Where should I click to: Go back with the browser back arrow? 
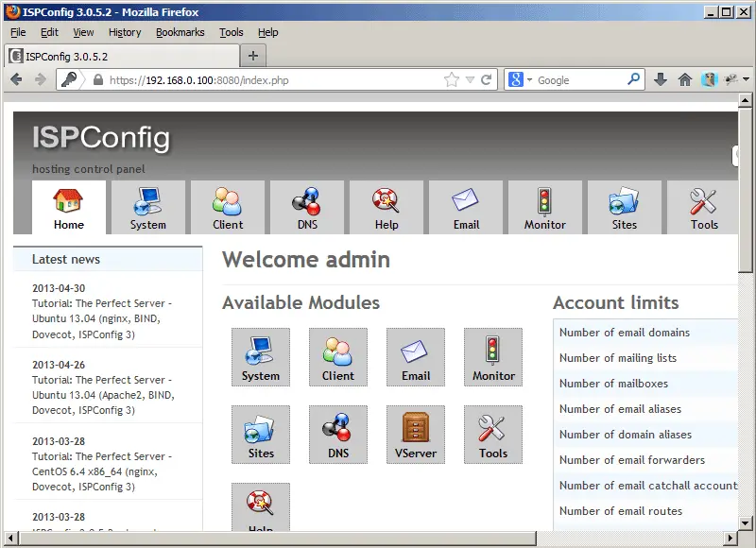16,79
